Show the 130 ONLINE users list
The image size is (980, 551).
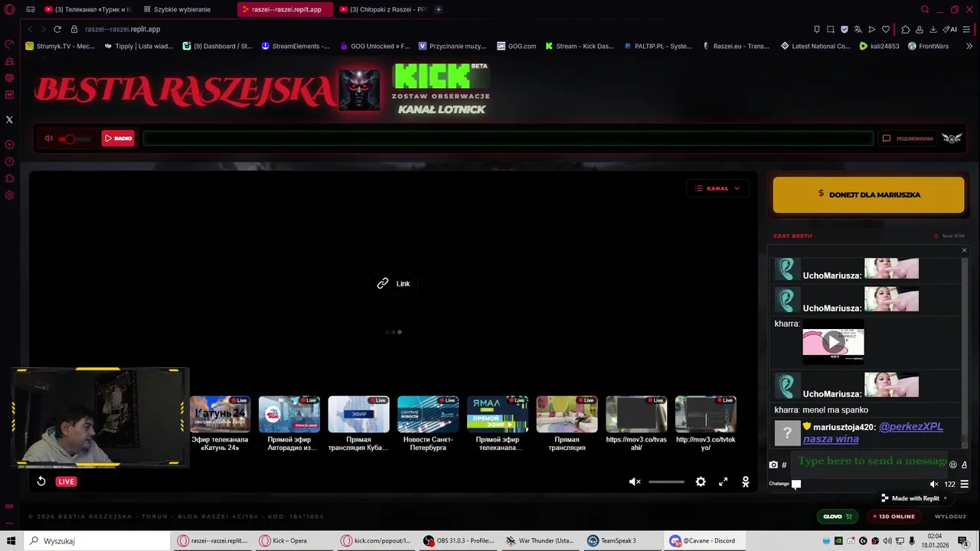(x=894, y=517)
